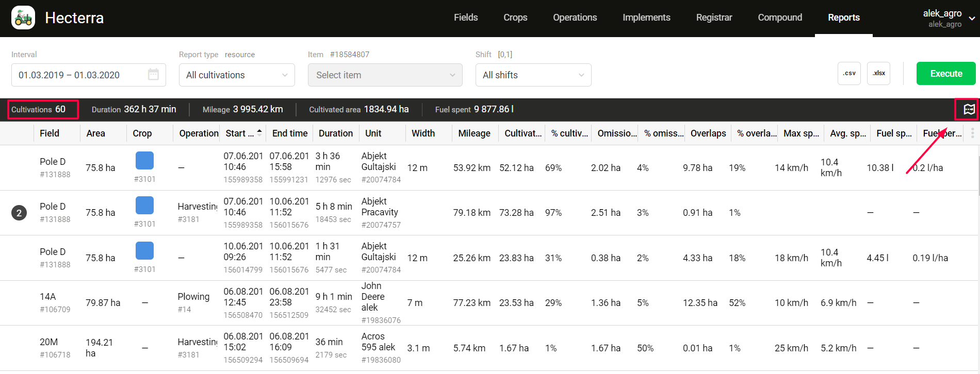Go to the Compound tab
980x374 pixels.
pos(779,18)
